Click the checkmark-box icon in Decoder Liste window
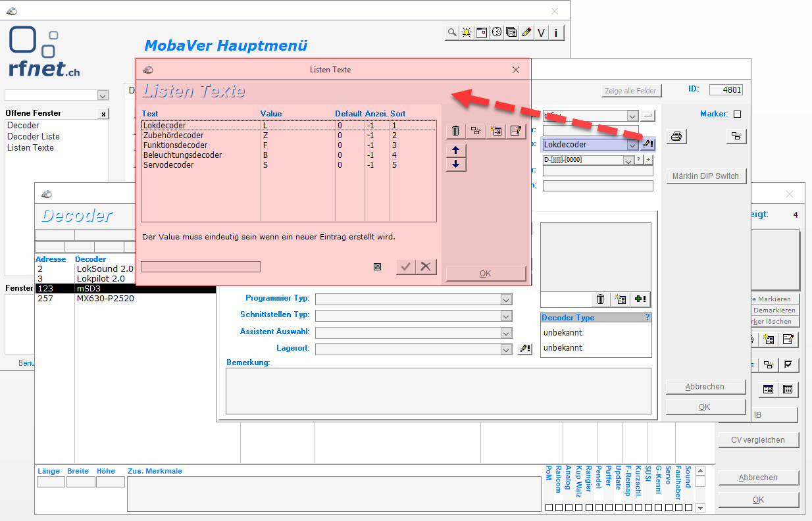This screenshot has height=521, width=812. [x=788, y=364]
